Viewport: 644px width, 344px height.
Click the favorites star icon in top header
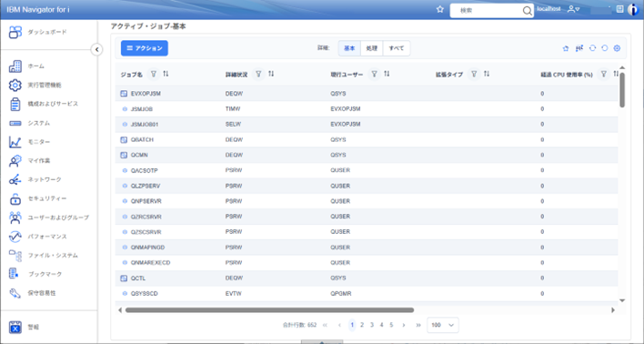[440, 9]
